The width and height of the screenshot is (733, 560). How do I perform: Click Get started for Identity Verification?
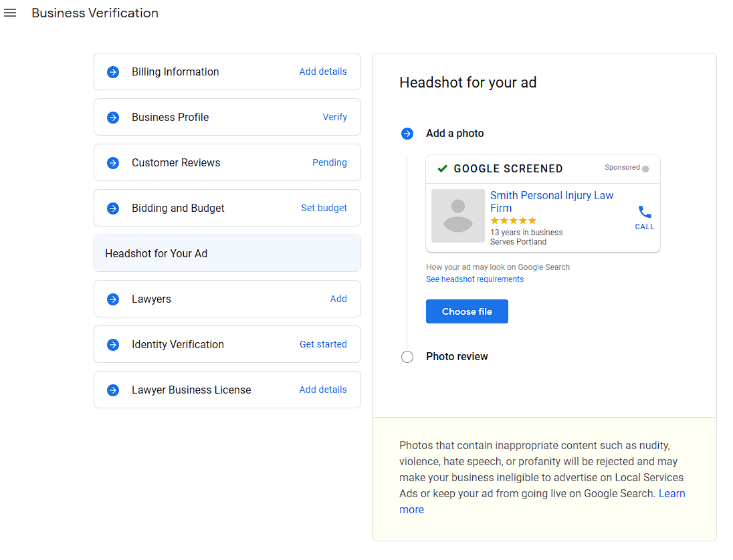tap(323, 345)
